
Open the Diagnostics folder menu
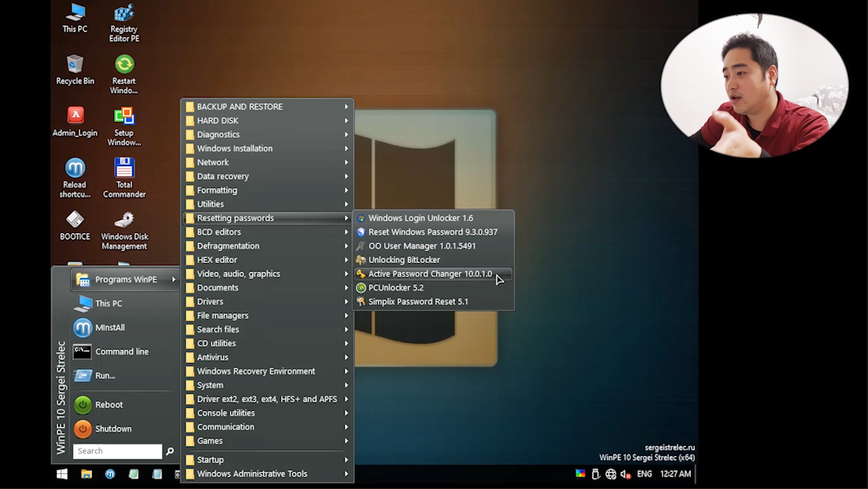click(x=268, y=134)
